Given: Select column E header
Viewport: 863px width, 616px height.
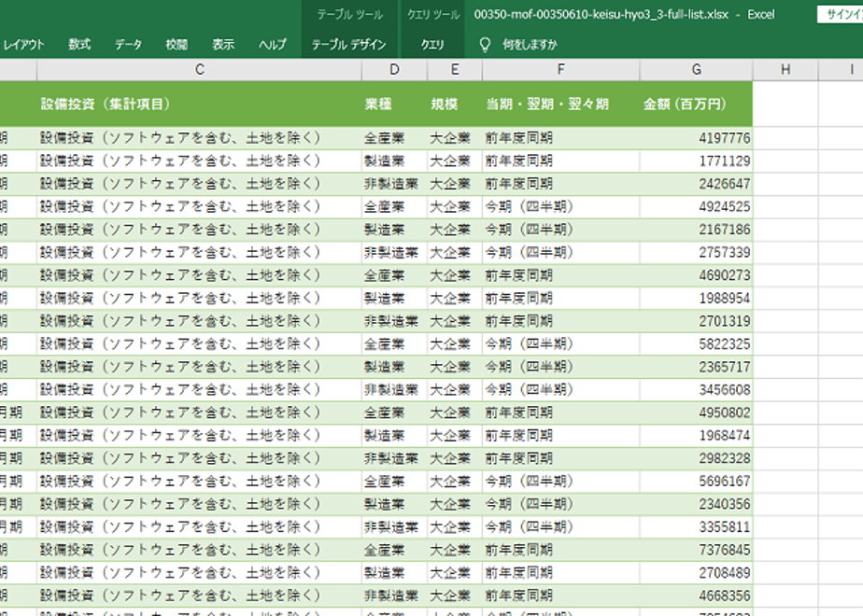Looking at the screenshot, I should (455, 69).
